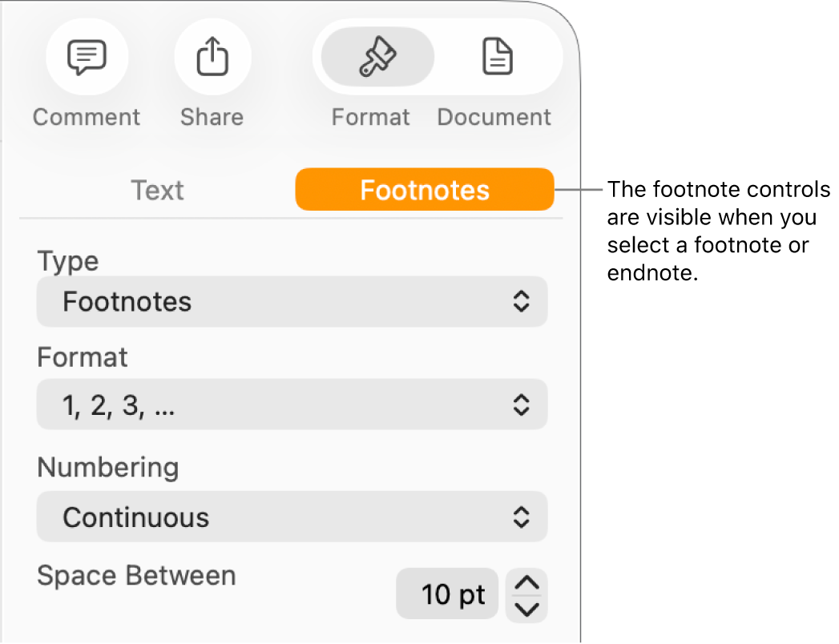This screenshot has height=644, width=839.
Task: Open Document settings via page icon
Action: [497, 57]
